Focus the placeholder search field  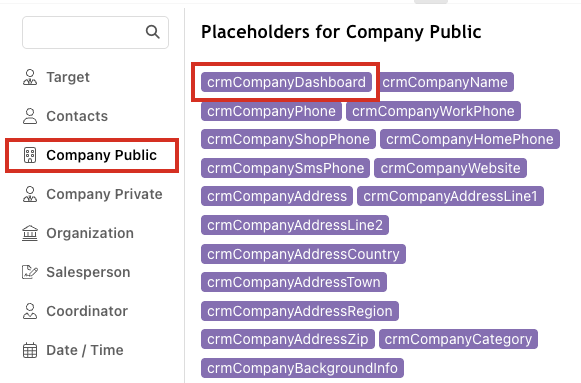point(96,32)
